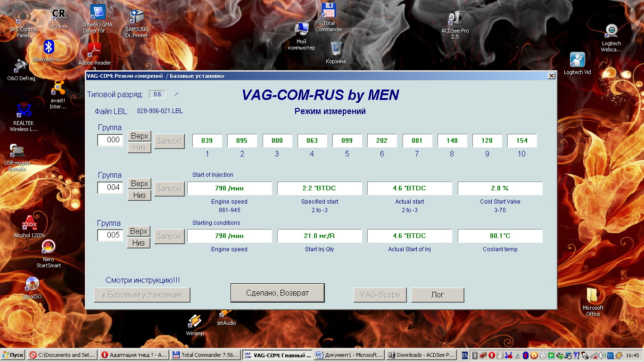Open the REALTEK Wireless LAN desktop icon
Screen dimensions: 644x362
pyautogui.click(x=24, y=117)
